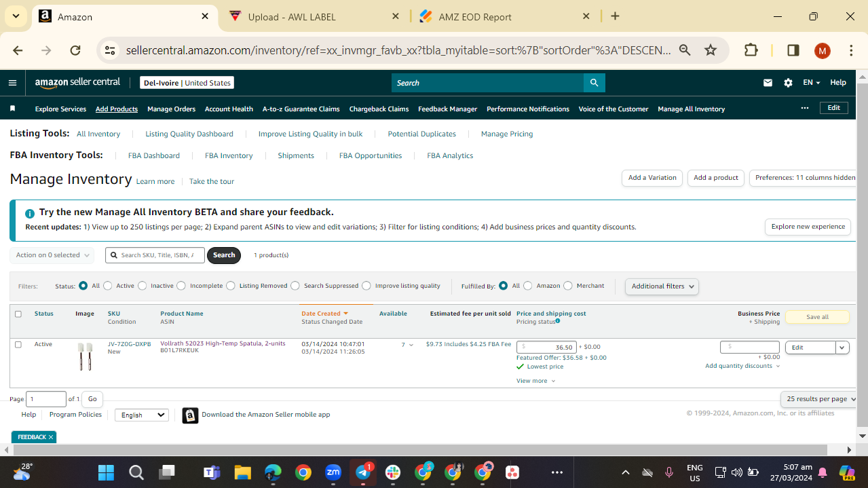Open File Explorer from the taskbar
868x488 pixels.
tap(243, 472)
